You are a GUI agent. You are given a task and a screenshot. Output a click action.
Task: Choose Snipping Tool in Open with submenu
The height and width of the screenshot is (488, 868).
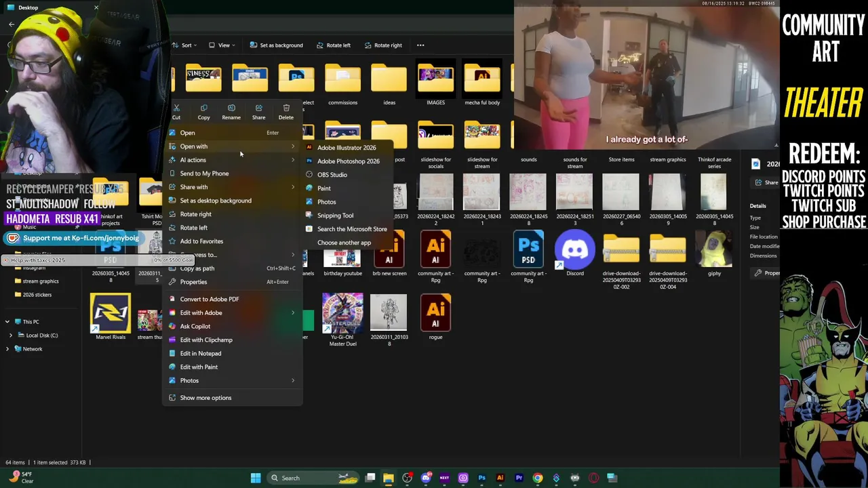(x=335, y=216)
